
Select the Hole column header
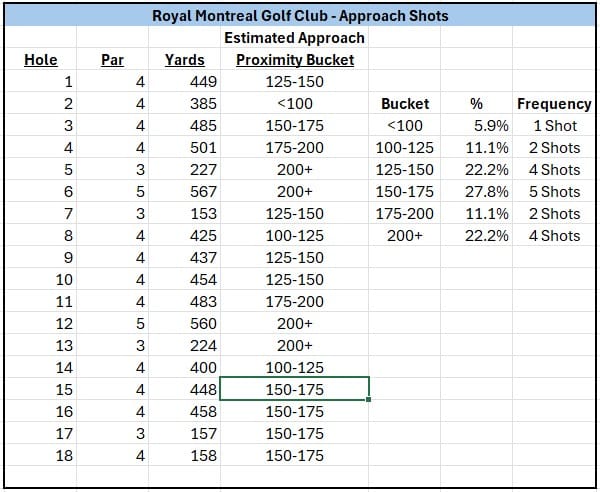41,60
